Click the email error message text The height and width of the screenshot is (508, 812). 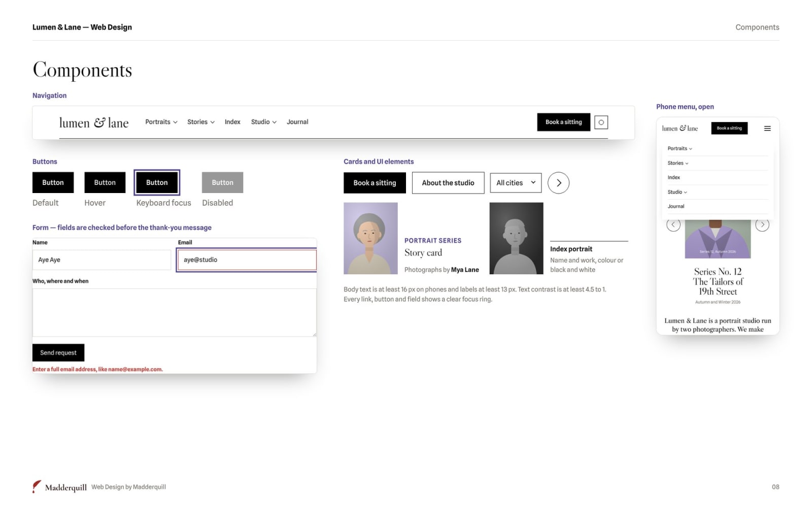(97, 369)
